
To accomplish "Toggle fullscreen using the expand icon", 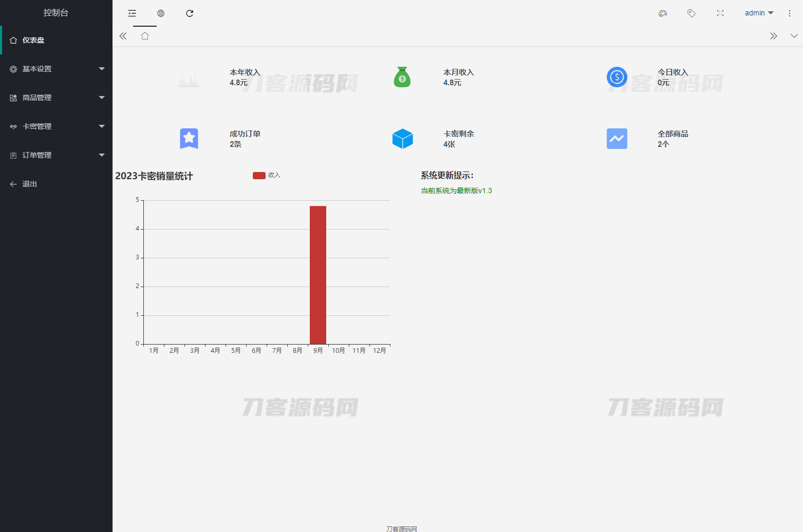I will 720,13.
